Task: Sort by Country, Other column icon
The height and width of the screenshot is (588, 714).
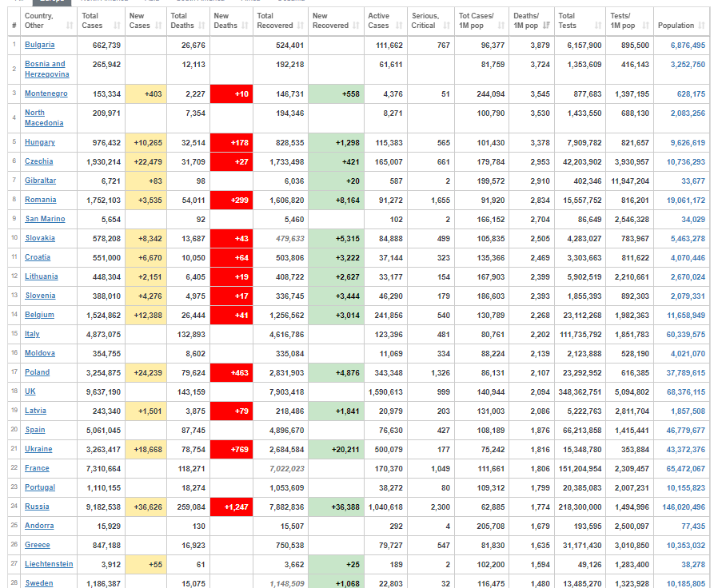Action: 70,26
